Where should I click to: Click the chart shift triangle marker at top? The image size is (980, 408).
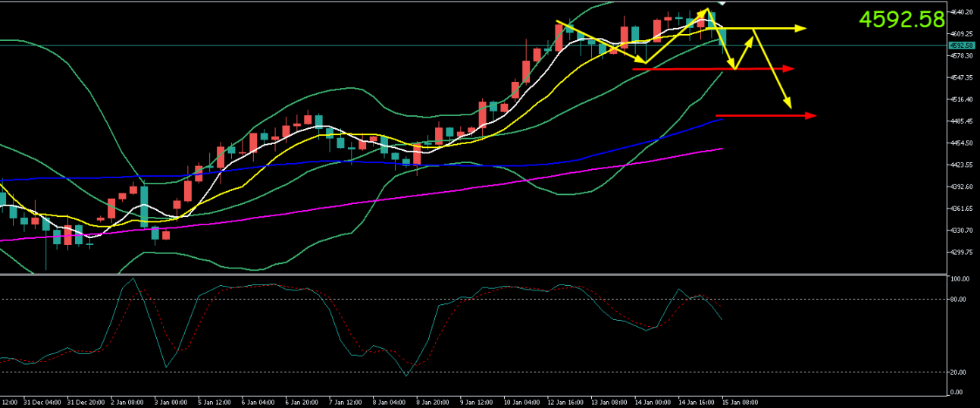pyautogui.click(x=722, y=4)
